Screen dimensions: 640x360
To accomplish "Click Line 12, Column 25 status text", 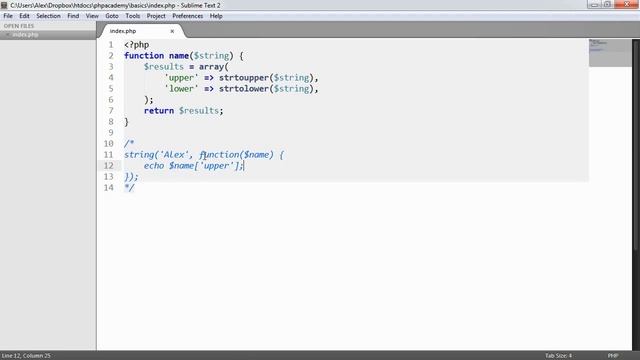I will [26, 356].
